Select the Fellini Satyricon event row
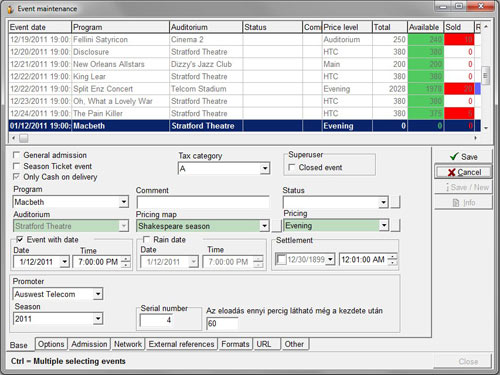 (245, 39)
